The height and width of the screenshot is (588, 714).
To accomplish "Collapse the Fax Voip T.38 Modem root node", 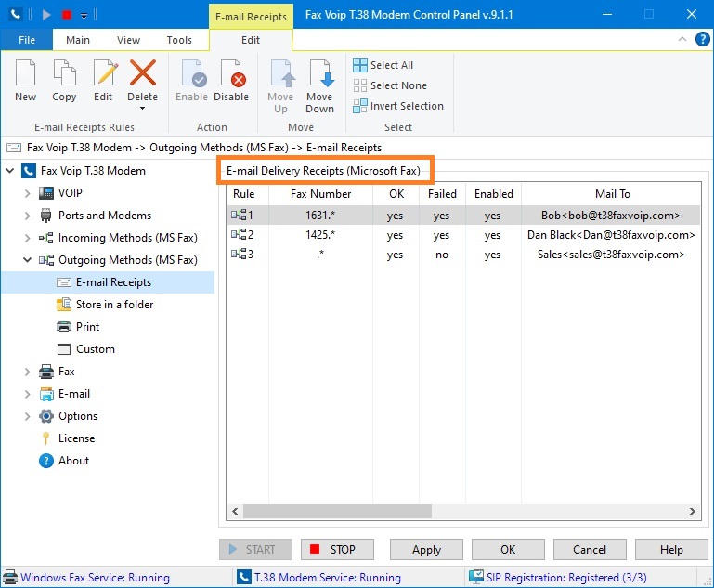I will pos(9,171).
